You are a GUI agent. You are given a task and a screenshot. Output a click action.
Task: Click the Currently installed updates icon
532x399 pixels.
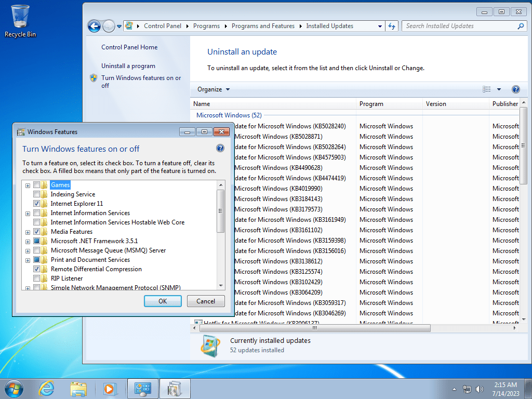click(210, 345)
